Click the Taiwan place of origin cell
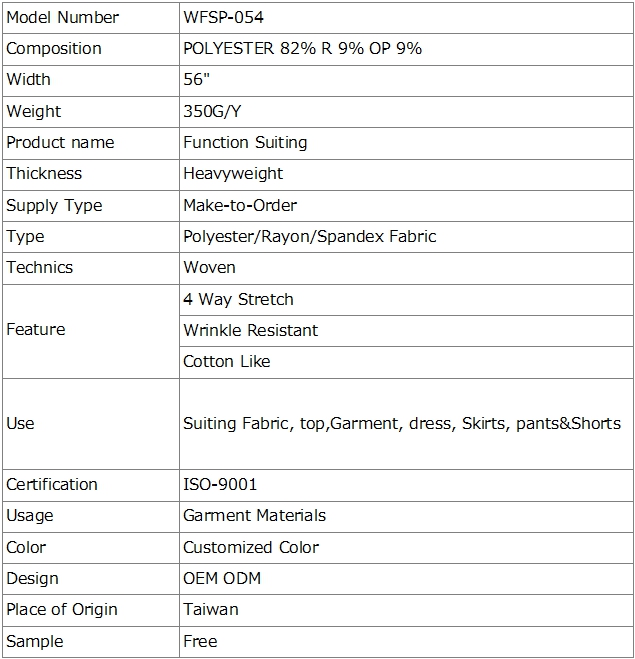 [406, 610]
